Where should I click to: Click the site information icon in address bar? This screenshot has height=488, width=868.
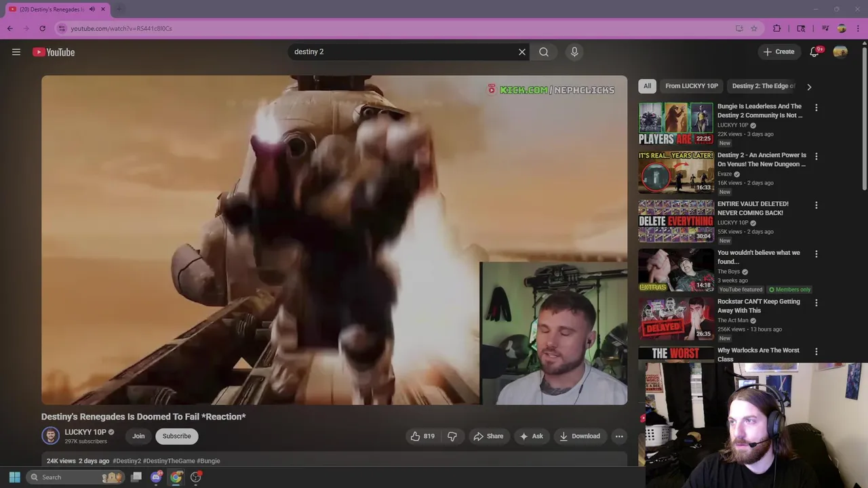pyautogui.click(x=62, y=28)
